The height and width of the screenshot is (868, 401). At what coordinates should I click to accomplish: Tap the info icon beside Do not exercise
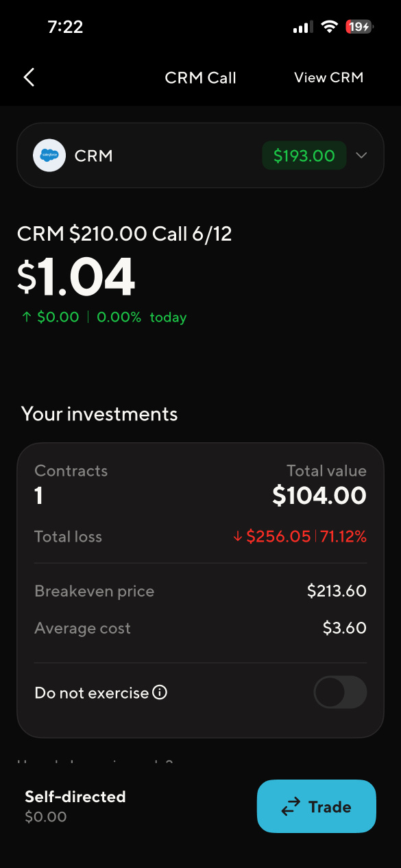(160, 692)
